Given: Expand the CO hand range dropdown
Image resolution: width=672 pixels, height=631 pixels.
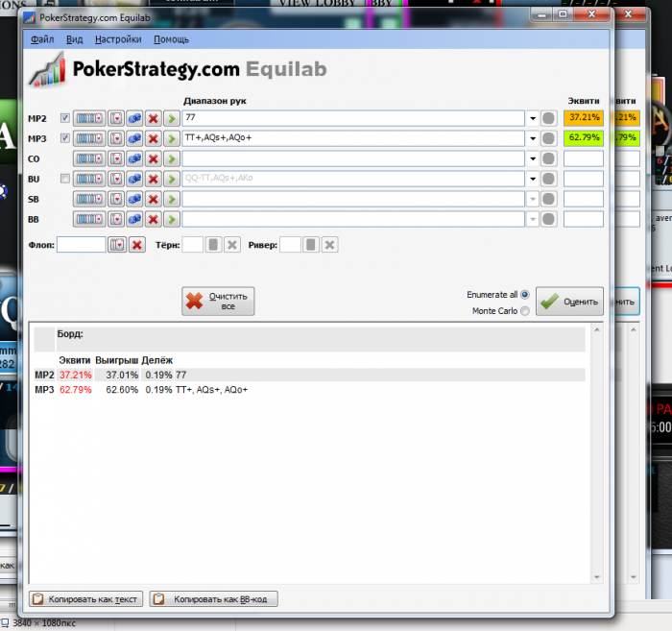Looking at the screenshot, I should coord(533,158).
